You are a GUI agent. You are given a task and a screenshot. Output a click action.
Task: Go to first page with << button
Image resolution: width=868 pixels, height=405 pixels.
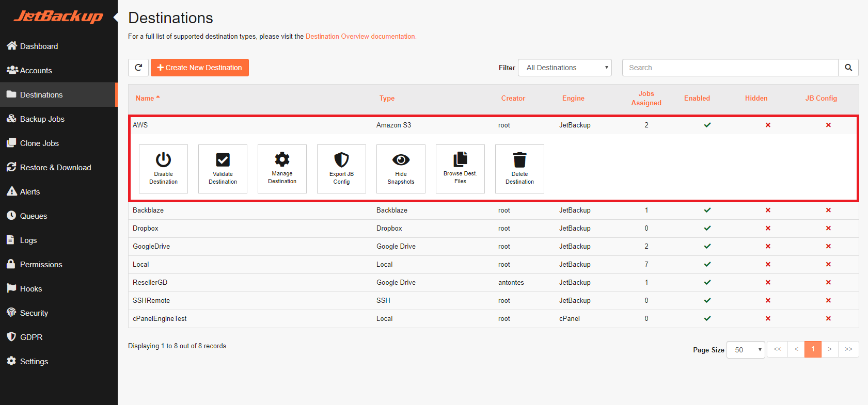coord(778,349)
